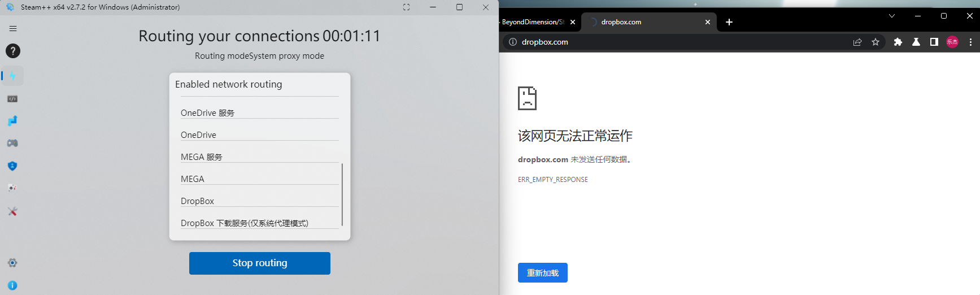Select the 'OneDrive 服务' routing entry
Image resolution: width=980 pixels, height=295 pixels.
260,113
